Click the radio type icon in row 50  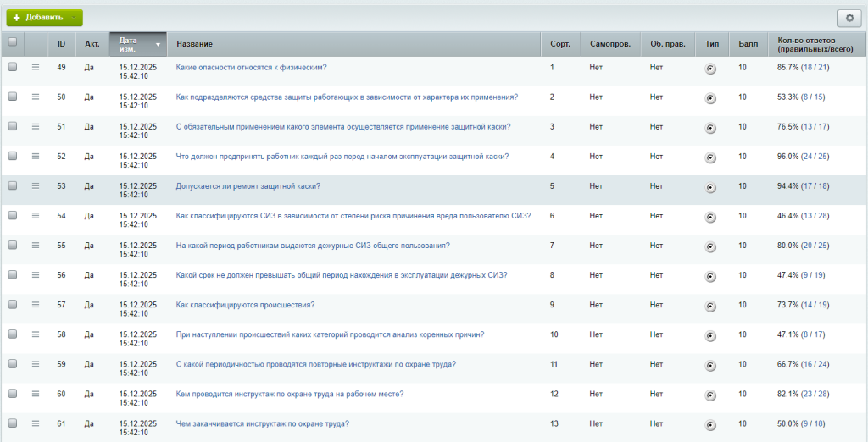coord(710,98)
